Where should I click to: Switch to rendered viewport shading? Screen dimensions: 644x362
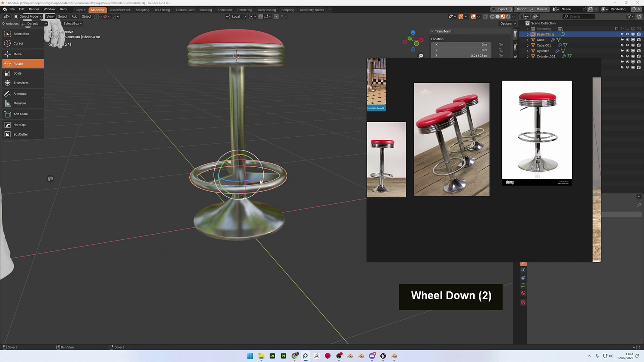508,17
